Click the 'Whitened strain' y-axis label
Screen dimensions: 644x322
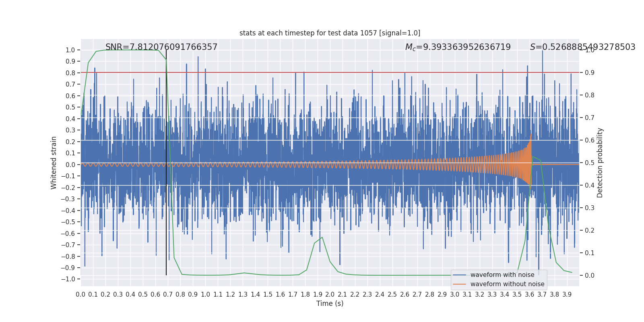pyautogui.click(x=54, y=163)
